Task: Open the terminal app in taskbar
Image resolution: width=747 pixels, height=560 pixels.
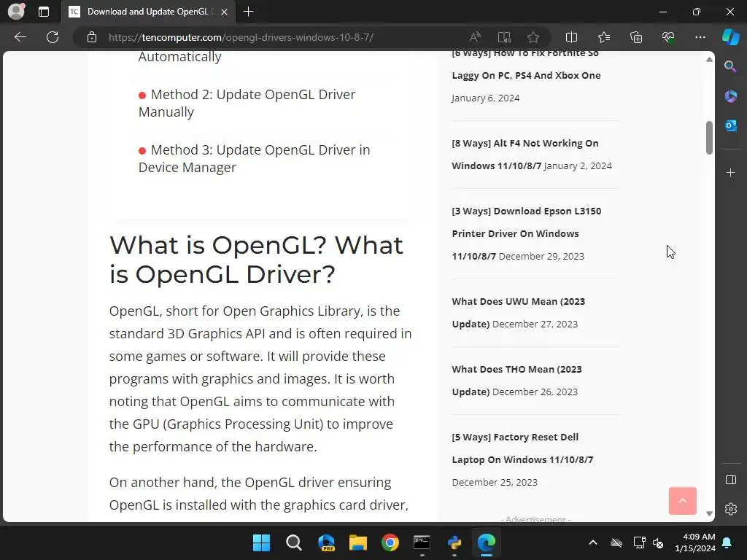Action: [x=422, y=542]
